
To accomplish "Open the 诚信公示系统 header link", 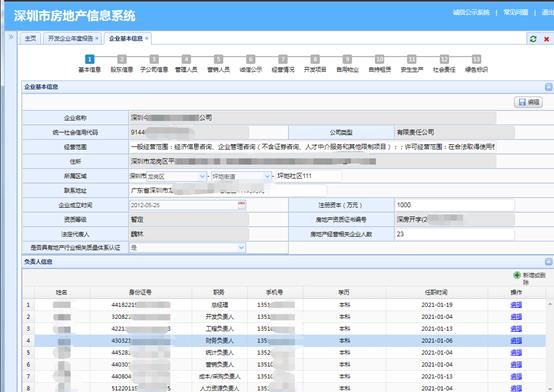I will 471,12.
